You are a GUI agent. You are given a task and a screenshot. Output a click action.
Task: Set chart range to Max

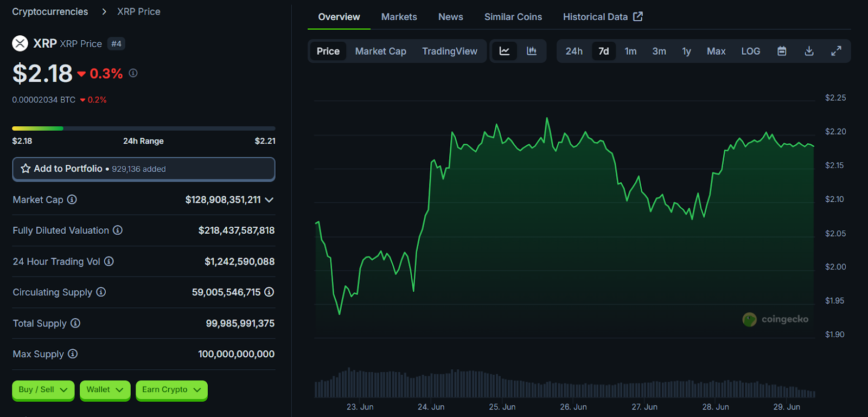(716, 51)
